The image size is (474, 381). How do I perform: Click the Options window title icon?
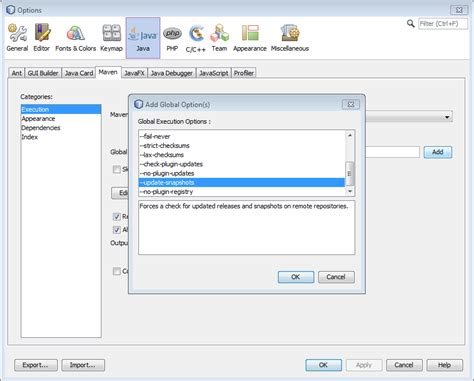pos(11,10)
